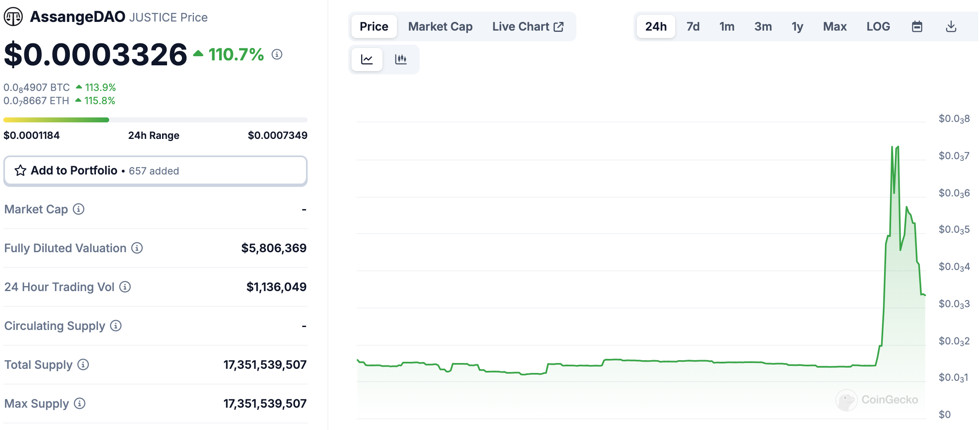Viewport: 980px width, 430px height.
Task: Click the trading volume $1,136,049 value
Action: point(276,287)
